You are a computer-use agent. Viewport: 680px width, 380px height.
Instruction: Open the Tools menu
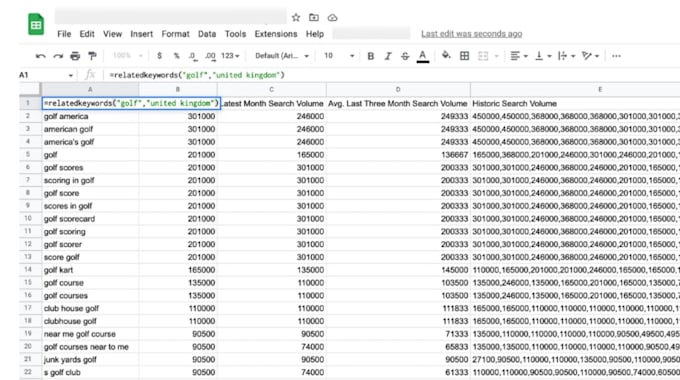(x=235, y=34)
